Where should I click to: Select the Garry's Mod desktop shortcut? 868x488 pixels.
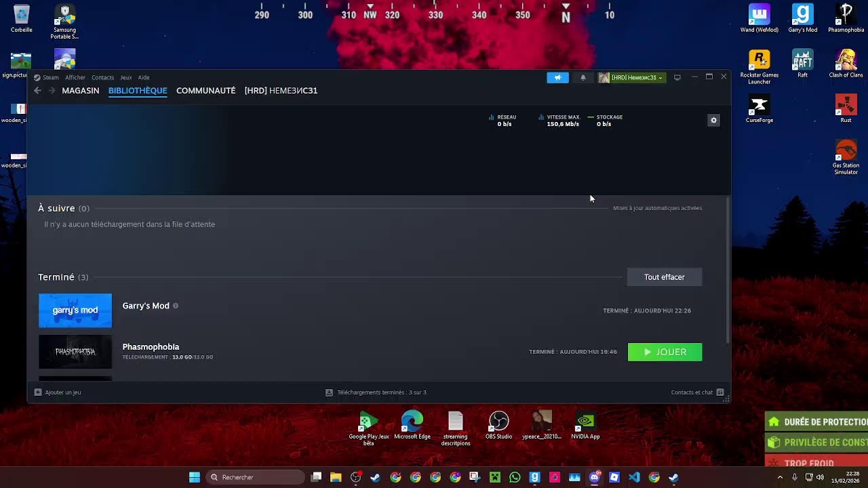[x=802, y=19]
